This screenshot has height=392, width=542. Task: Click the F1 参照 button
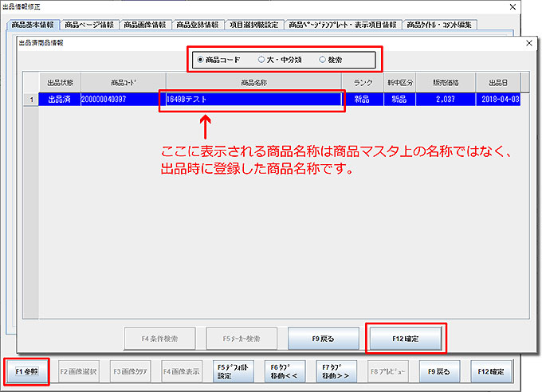pos(26,371)
